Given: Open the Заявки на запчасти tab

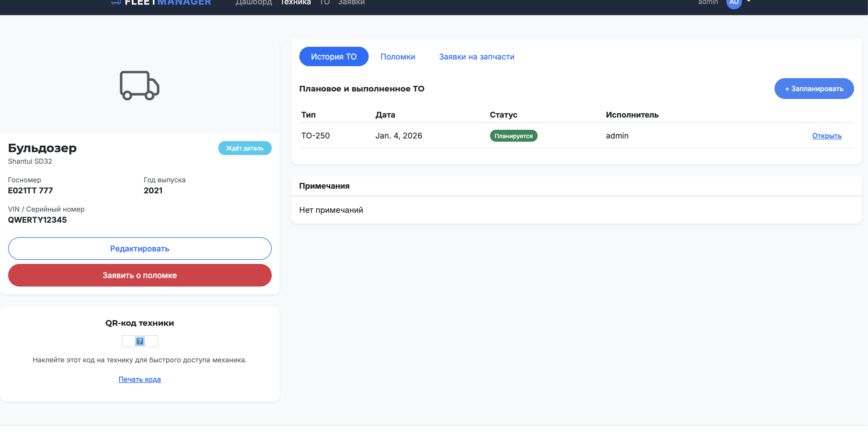Looking at the screenshot, I should (x=476, y=57).
